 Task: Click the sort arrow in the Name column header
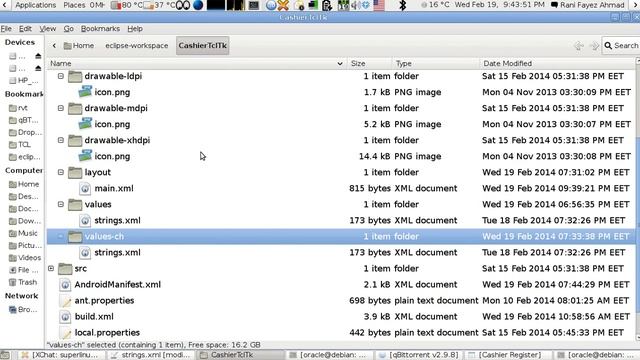[x=340, y=64]
